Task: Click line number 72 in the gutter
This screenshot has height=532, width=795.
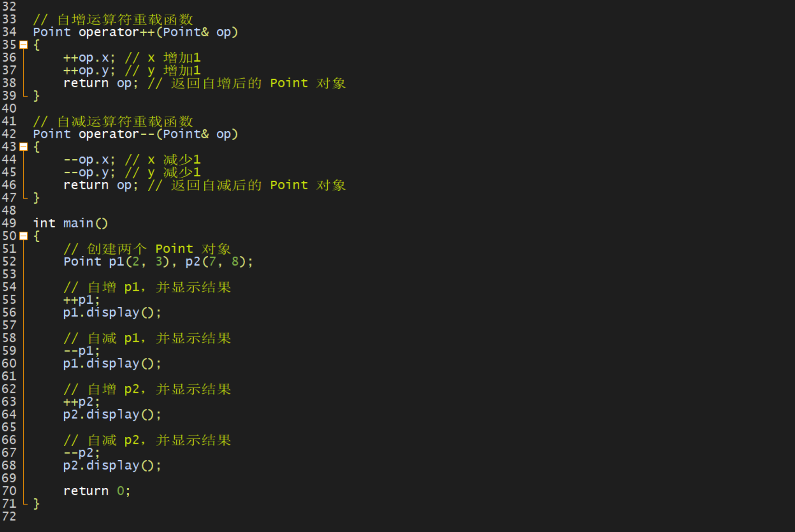Action: coord(9,516)
